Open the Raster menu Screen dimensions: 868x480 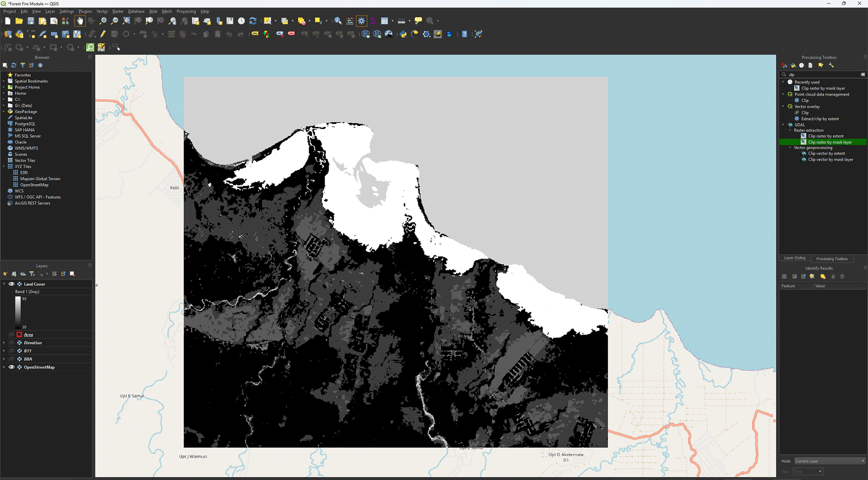pyautogui.click(x=118, y=11)
